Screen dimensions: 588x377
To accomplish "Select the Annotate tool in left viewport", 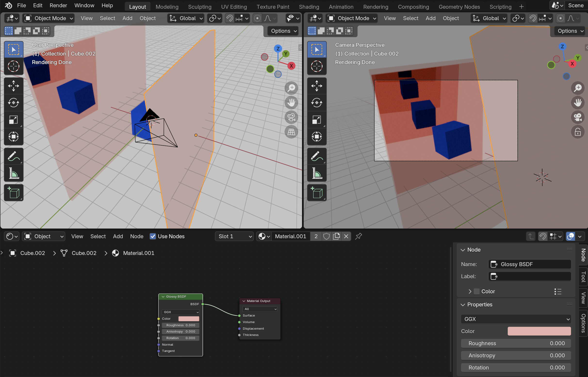I will pos(14,156).
